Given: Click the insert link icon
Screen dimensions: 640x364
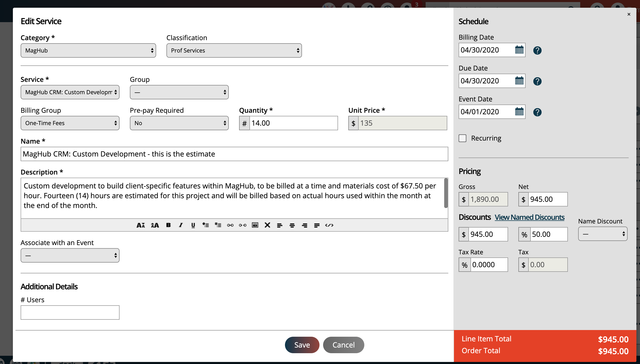Looking at the screenshot, I should [x=230, y=225].
